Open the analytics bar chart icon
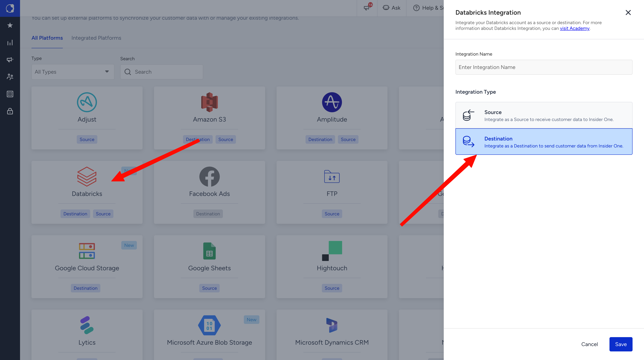 coord(10,43)
